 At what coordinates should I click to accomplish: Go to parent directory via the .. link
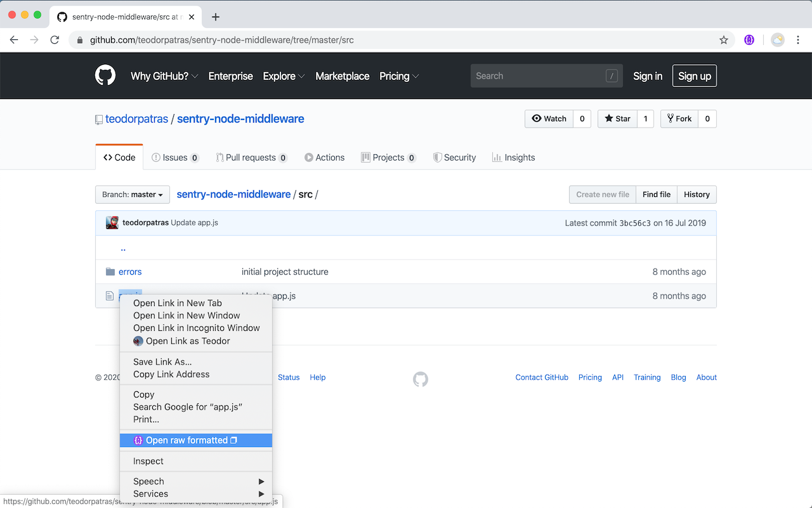click(x=123, y=248)
